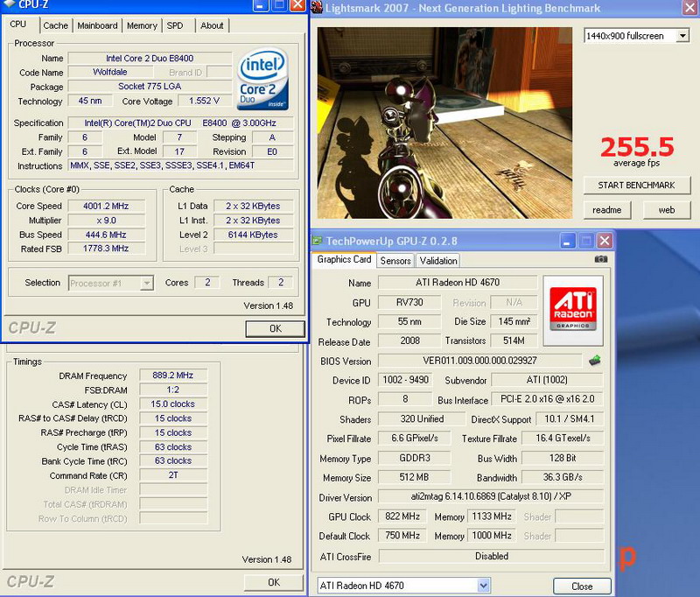Click OK in the front CPU-Z window
The height and width of the screenshot is (597, 700).
coord(276,328)
